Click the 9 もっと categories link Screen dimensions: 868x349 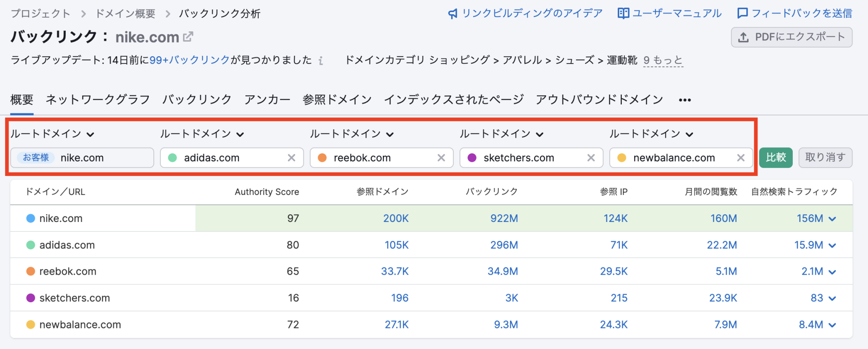coord(663,60)
